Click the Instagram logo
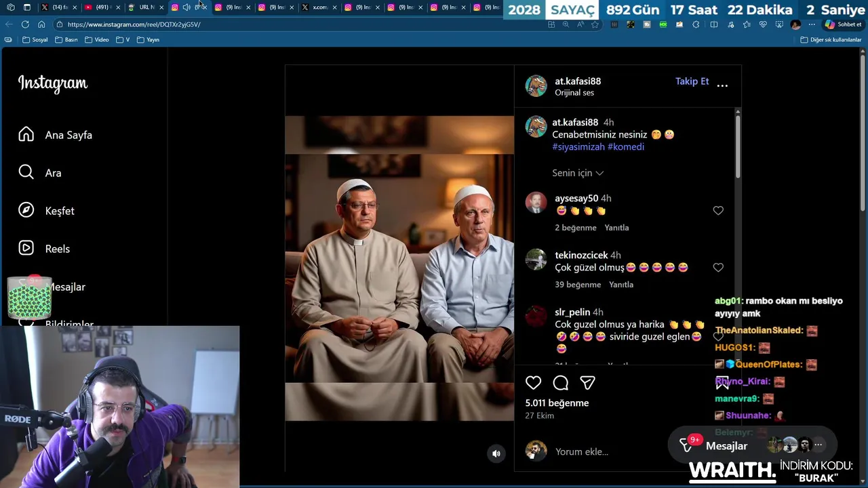This screenshot has width=868, height=488. click(x=53, y=83)
